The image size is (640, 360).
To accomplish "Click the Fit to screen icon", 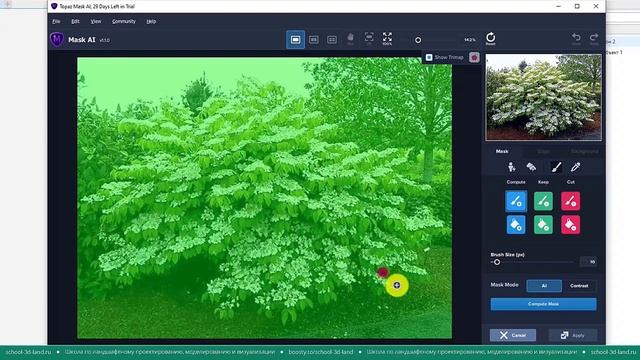I will tap(369, 38).
